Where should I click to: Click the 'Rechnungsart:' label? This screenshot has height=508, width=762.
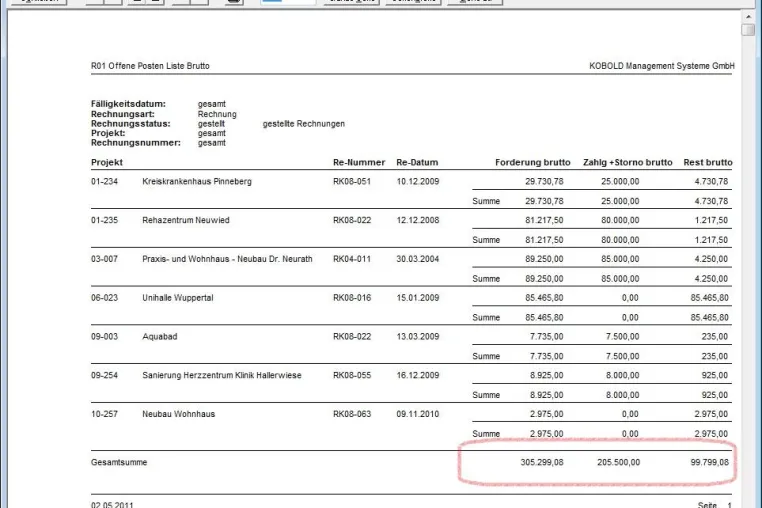click(123, 114)
